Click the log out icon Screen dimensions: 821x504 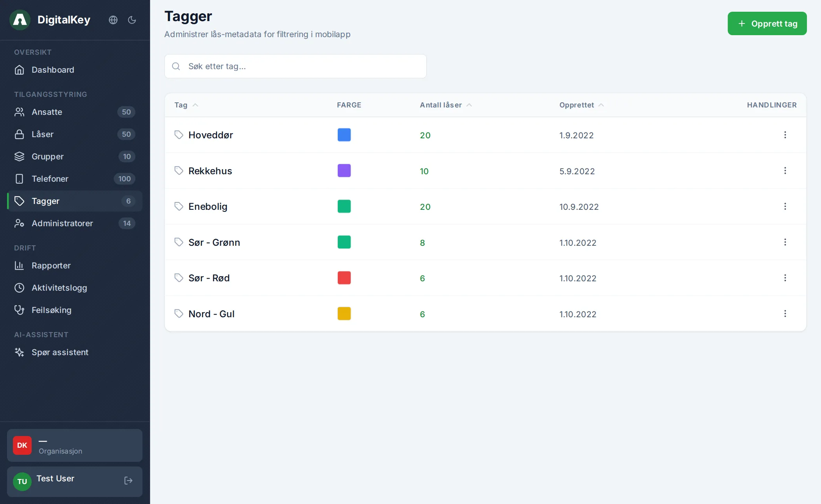pos(128,481)
